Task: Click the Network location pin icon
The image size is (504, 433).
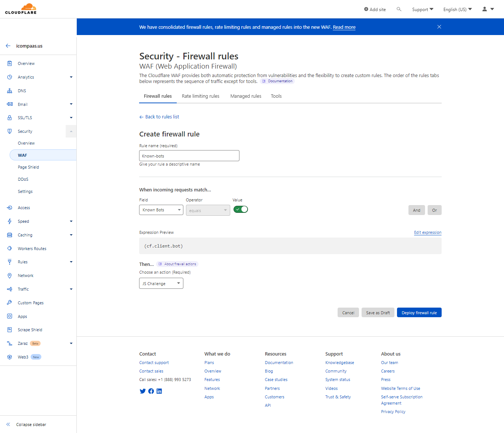Action: click(x=10, y=276)
